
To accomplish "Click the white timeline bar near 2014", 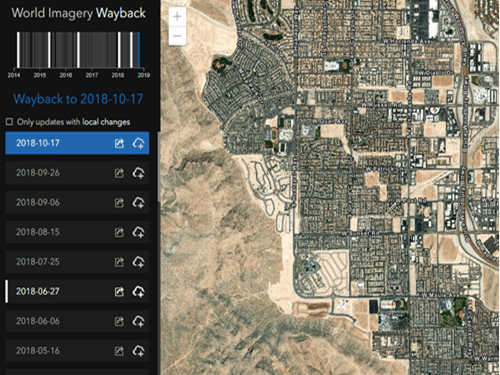I will click(18, 50).
